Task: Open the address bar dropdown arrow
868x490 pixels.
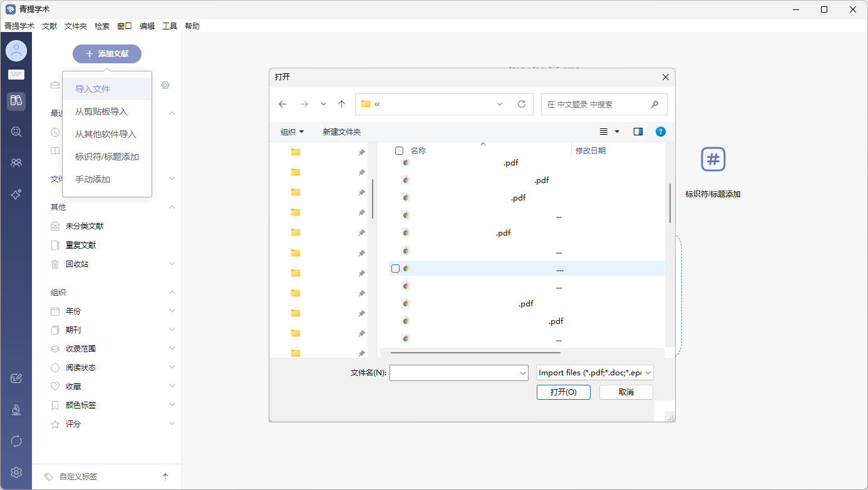Action: [500, 104]
